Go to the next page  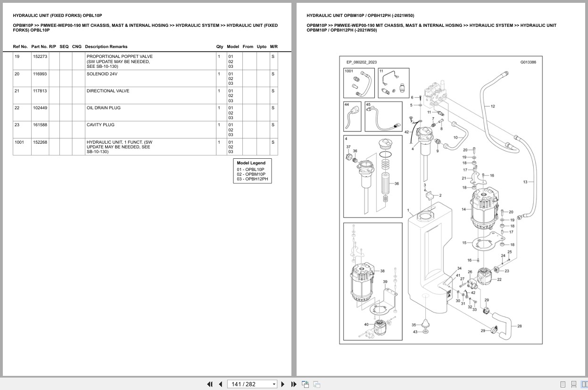pyautogui.click(x=283, y=384)
